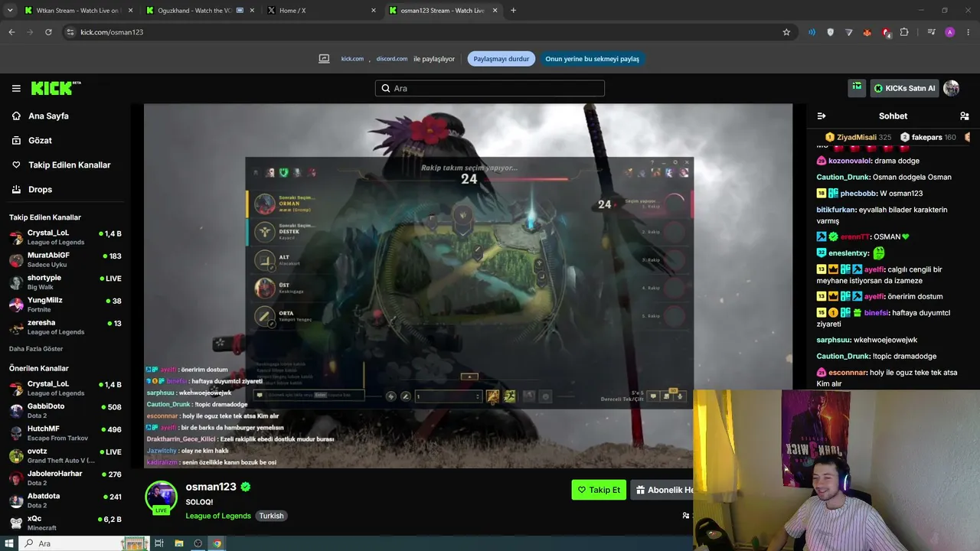This screenshot has width=980, height=551.
Task: Open fakepars on the chat leaderboard
Action: tap(926, 138)
